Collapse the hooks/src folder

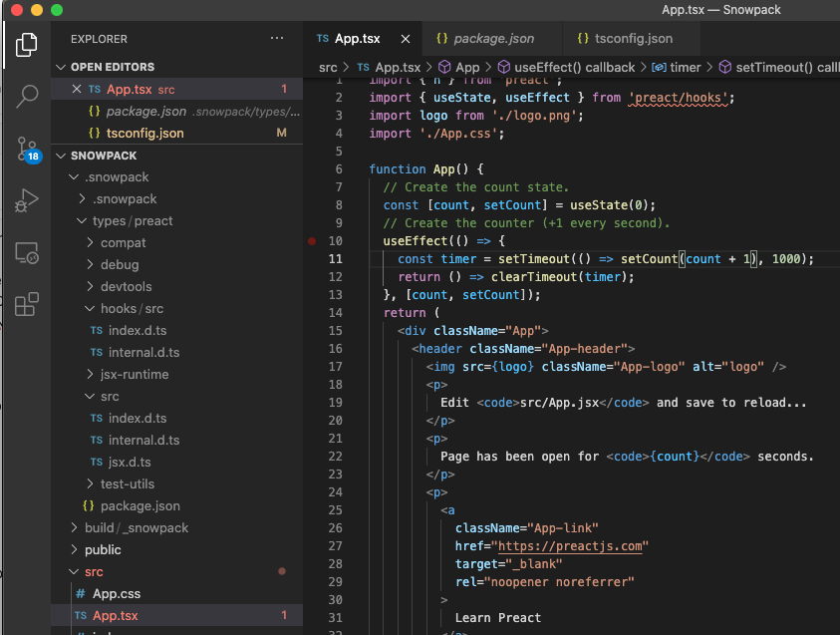tap(90, 309)
